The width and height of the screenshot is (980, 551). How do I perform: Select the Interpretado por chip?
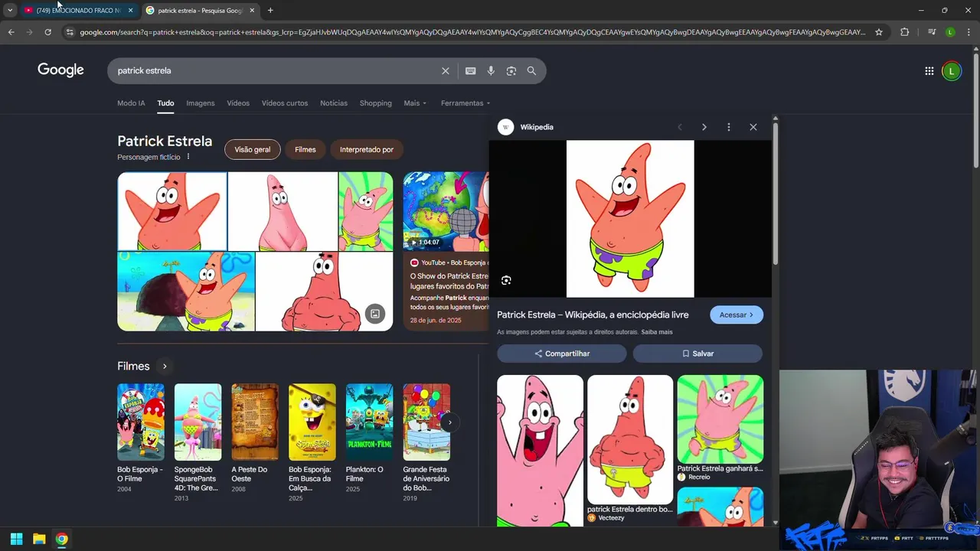click(x=367, y=149)
